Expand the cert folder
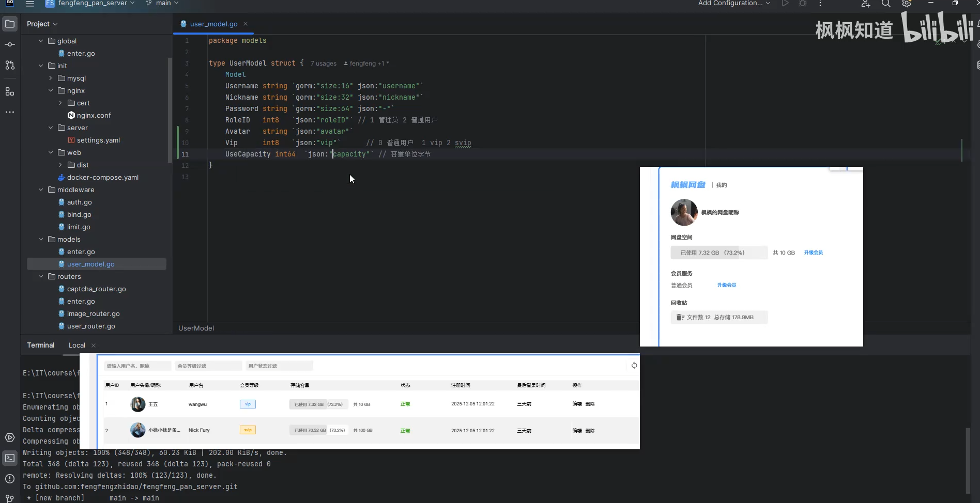The image size is (980, 503). 60,103
